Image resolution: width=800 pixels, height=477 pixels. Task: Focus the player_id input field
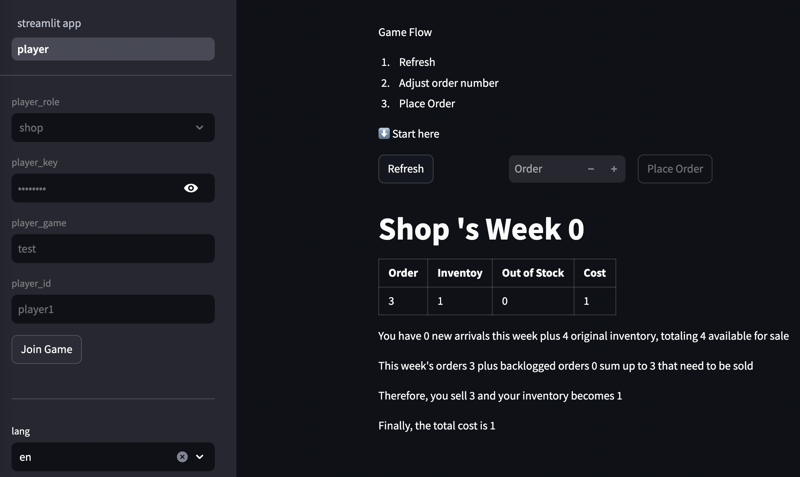coord(113,309)
